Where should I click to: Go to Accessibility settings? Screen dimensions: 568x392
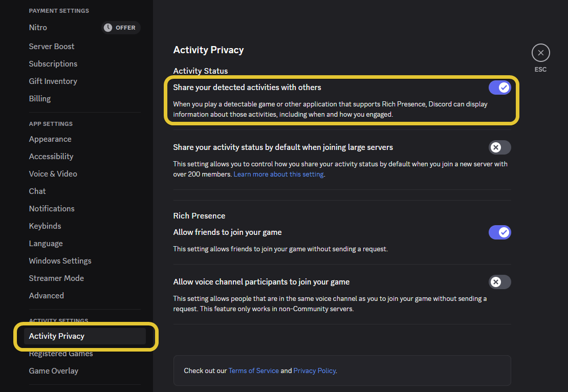(51, 157)
